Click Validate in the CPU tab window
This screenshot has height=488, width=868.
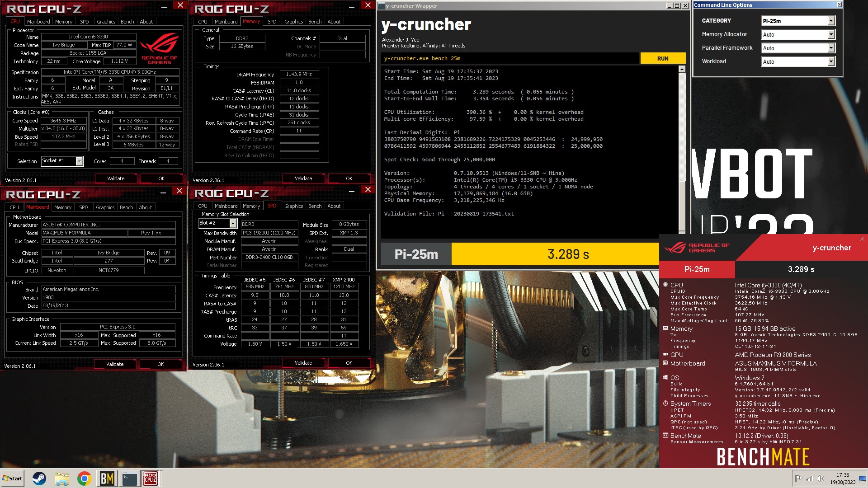click(x=116, y=178)
